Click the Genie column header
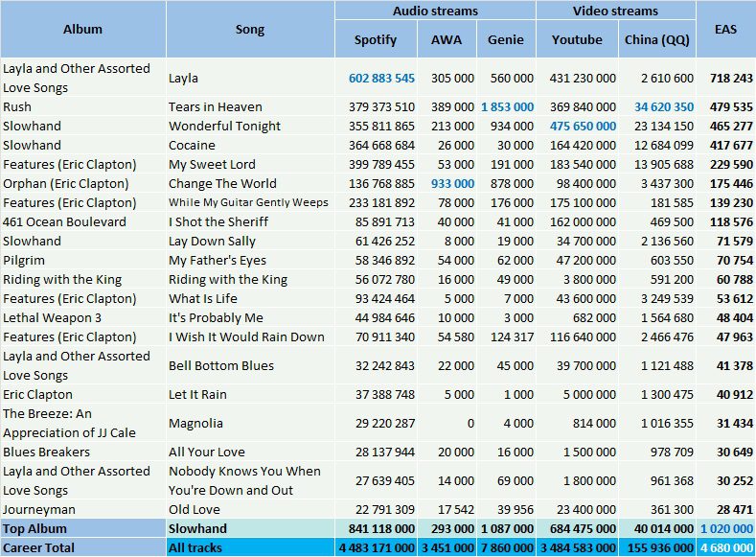This screenshot has width=756, height=557. tap(506, 39)
